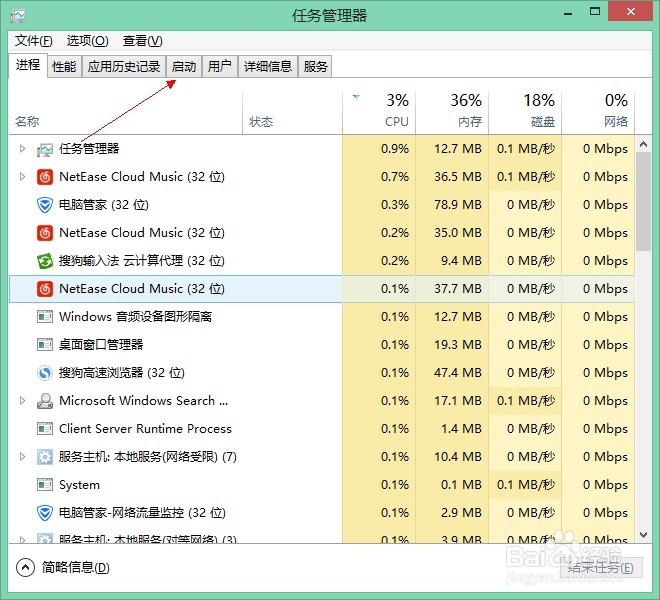The image size is (660, 600).
Task: Switch to the 服务 tab
Action: point(315,67)
